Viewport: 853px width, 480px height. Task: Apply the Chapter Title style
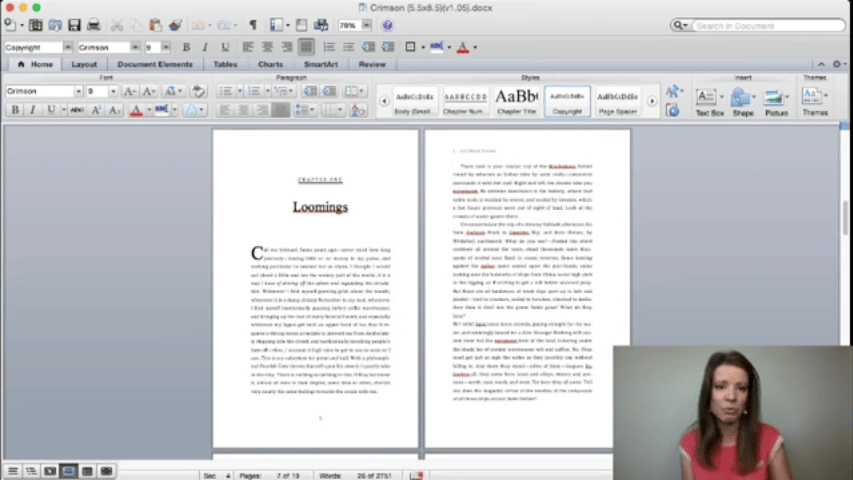(517, 100)
